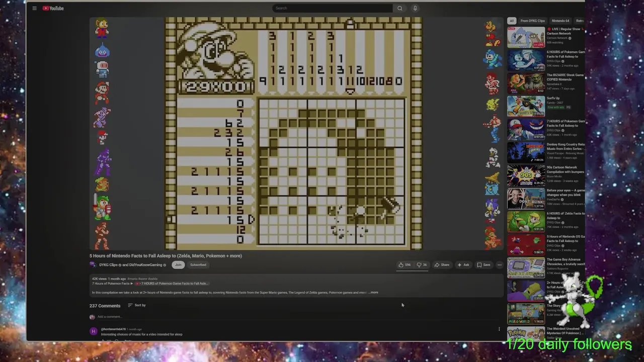Click the Cartoon Network channel name
This screenshot has width=644, height=362.
pyautogui.click(x=557, y=38)
